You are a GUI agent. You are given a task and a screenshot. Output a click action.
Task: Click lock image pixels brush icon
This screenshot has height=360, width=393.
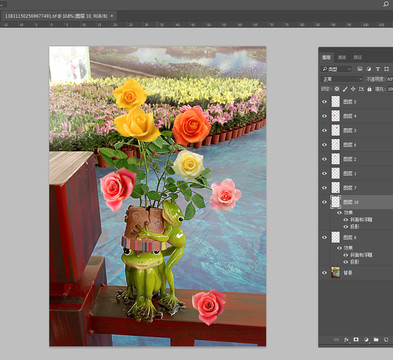[345, 89]
